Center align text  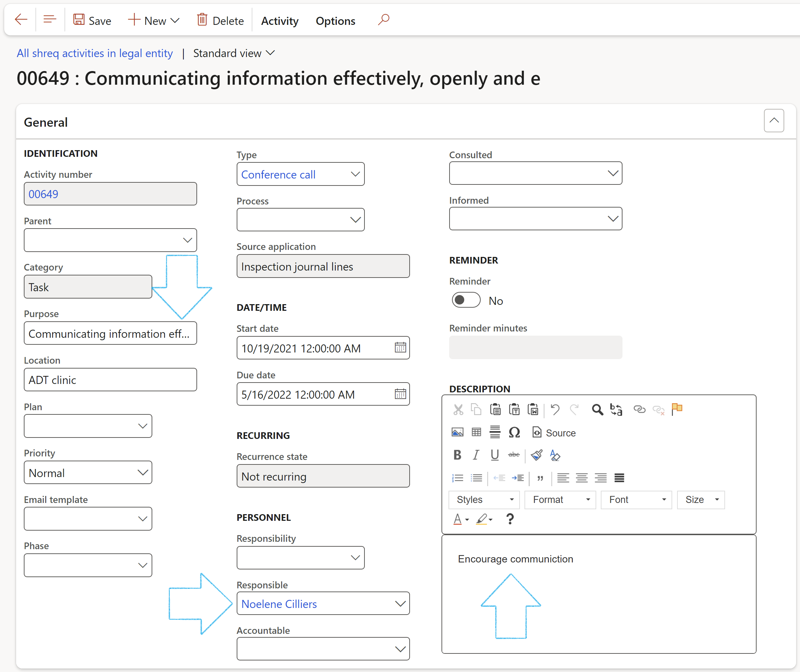tap(582, 478)
